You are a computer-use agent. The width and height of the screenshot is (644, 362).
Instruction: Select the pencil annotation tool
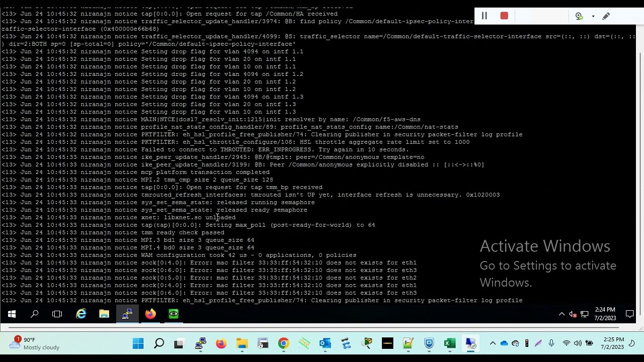[606, 16]
